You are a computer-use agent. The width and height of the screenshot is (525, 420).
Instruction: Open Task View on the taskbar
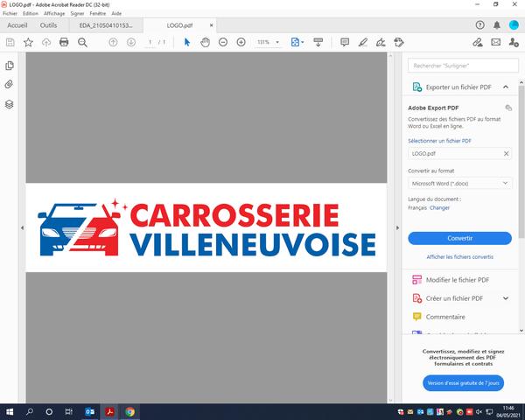(68, 411)
